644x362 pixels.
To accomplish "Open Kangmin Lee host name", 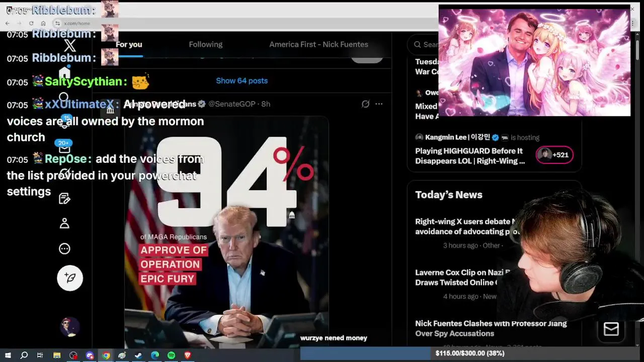I will (x=457, y=137).
